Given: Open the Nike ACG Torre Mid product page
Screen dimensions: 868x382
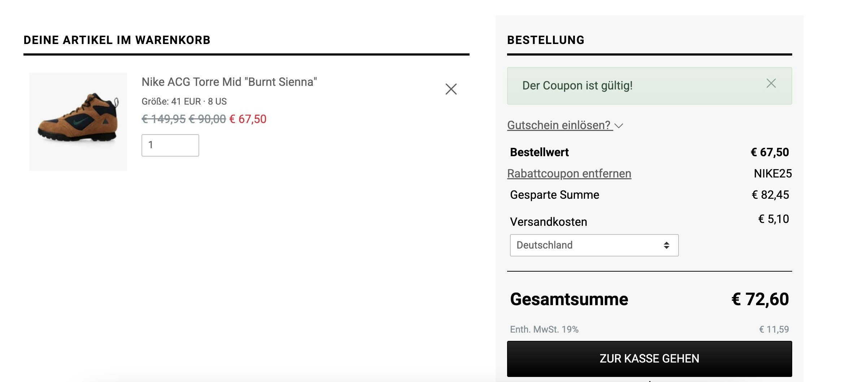Looking at the screenshot, I should coord(229,82).
